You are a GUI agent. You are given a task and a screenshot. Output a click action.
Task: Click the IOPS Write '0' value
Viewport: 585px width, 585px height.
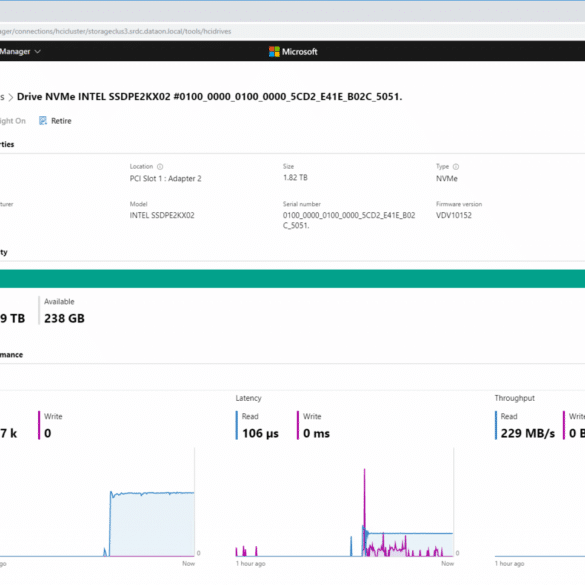[48, 433]
